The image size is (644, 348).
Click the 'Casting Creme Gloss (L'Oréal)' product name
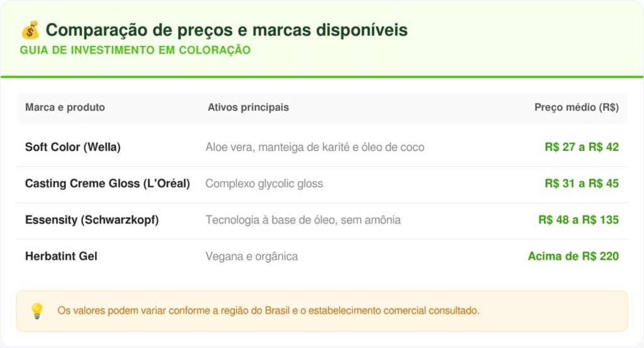(x=108, y=184)
